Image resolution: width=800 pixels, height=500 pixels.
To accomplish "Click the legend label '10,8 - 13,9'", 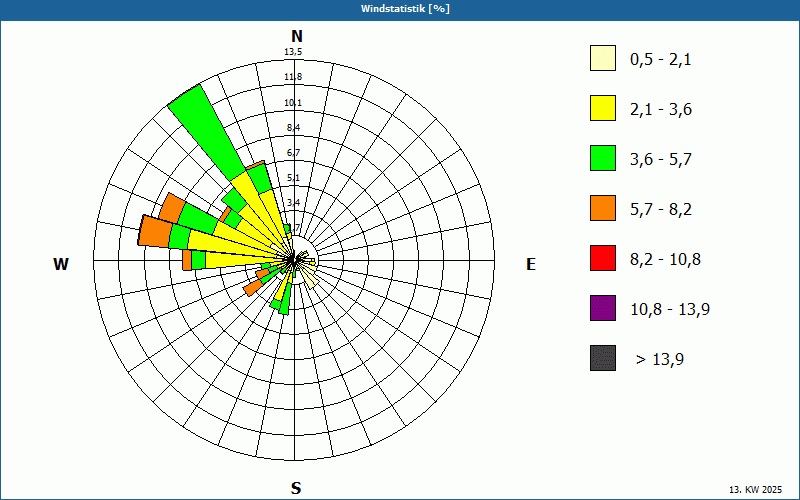I will tap(670, 310).
